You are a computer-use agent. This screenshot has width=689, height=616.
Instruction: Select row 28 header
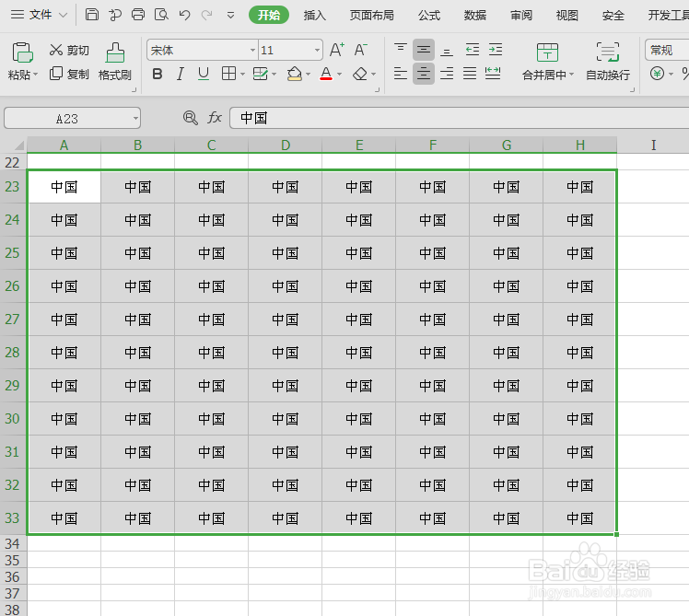12,353
